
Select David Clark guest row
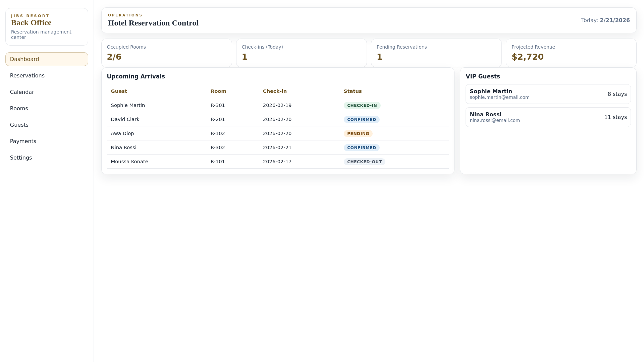(278, 119)
